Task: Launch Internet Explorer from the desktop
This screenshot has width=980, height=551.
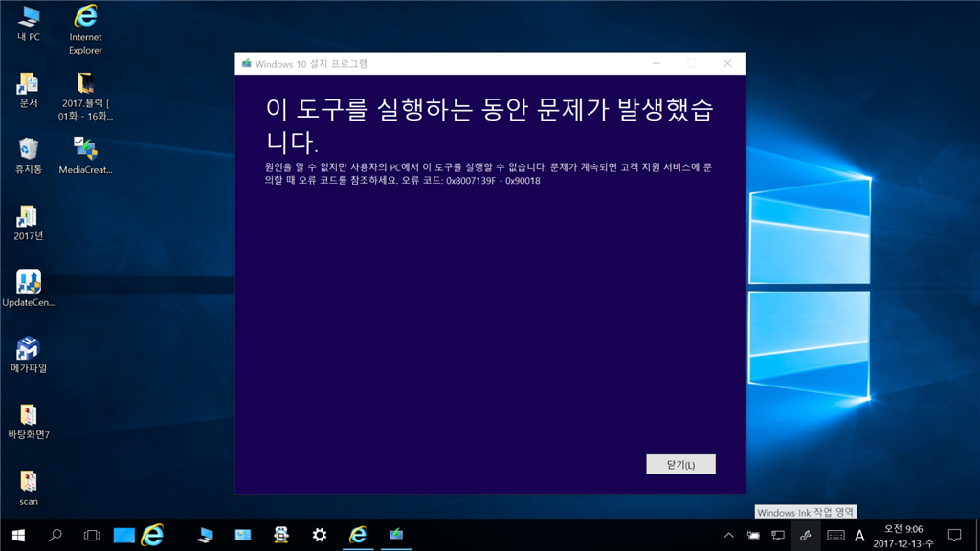Action: pos(85,30)
